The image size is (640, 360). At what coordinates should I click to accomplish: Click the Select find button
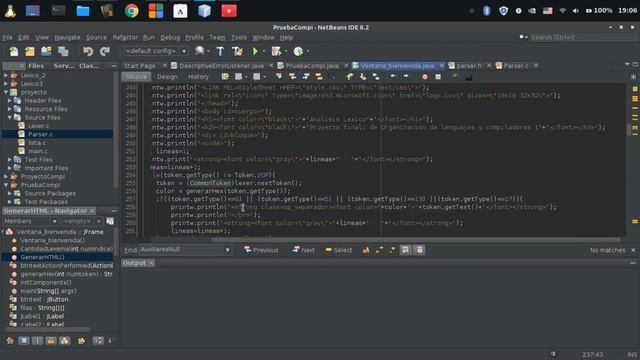[339, 250]
